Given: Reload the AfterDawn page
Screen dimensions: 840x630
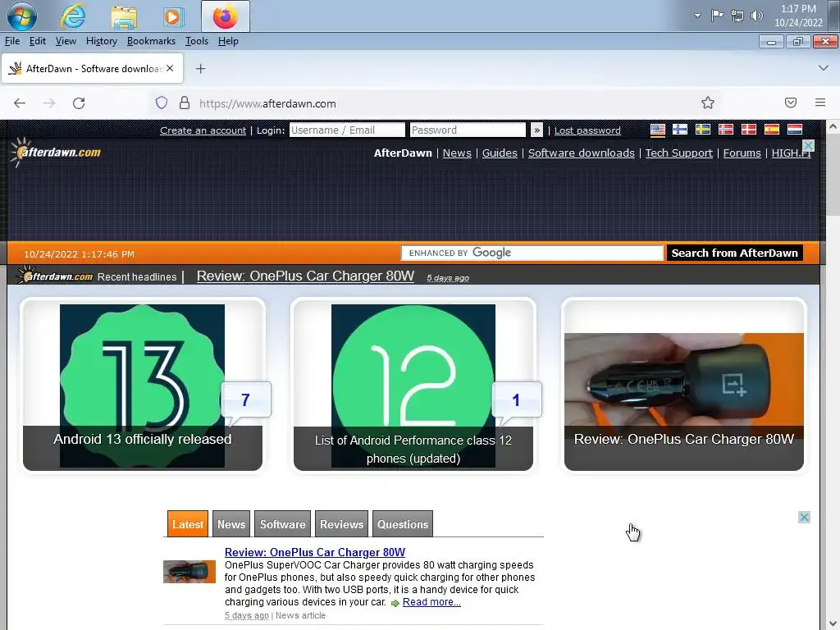Looking at the screenshot, I should (x=79, y=103).
